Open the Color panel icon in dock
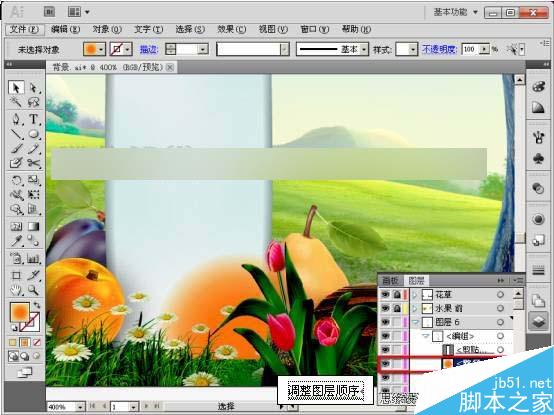Screen dimensions: 554x415 point(538,86)
